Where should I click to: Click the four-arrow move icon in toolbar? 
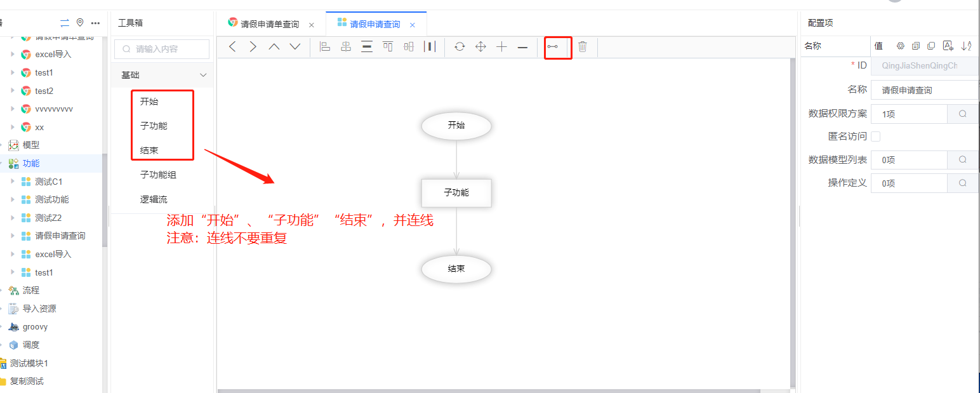point(480,47)
